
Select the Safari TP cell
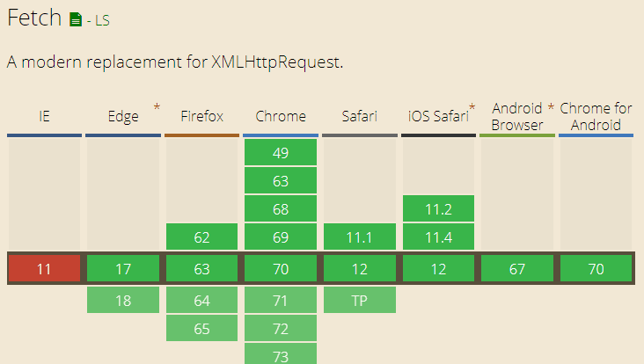360,300
